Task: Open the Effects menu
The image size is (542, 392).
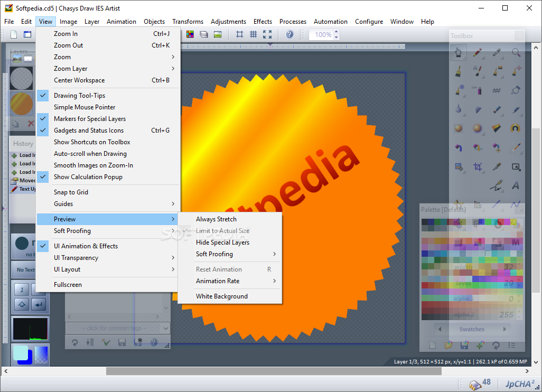Action: tap(263, 22)
